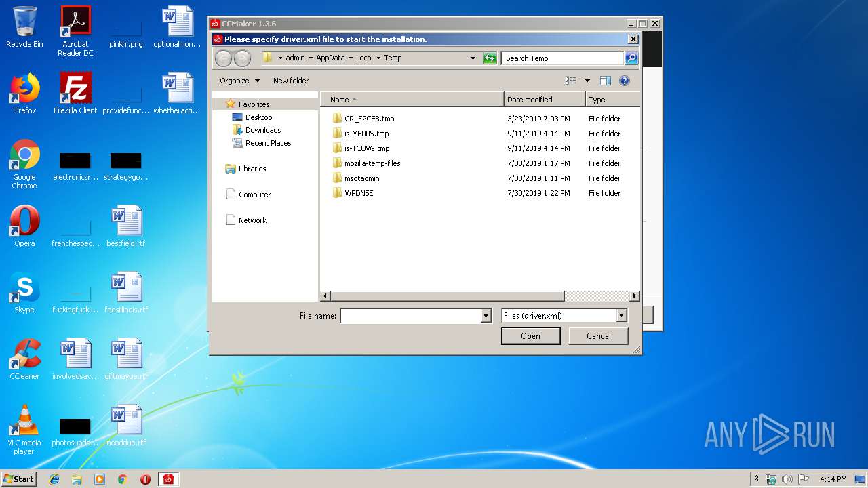Launch the FileZilla Client desktop icon
This screenshot has height=488, width=868.
[75, 94]
